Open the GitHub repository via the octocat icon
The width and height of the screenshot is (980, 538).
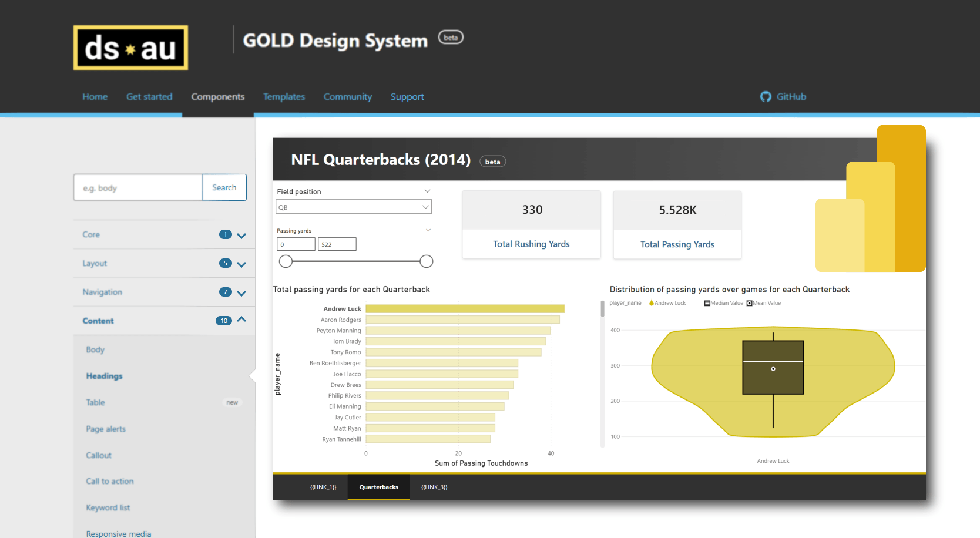pyautogui.click(x=766, y=96)
